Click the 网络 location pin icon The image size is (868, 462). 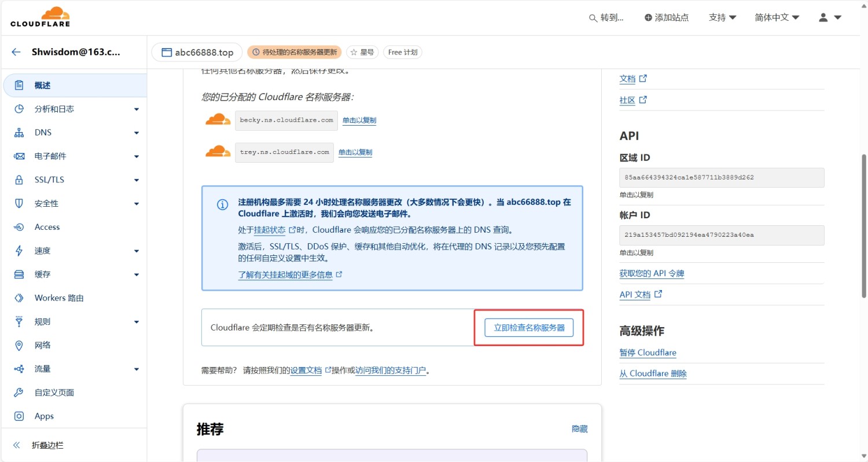point(19,345)
